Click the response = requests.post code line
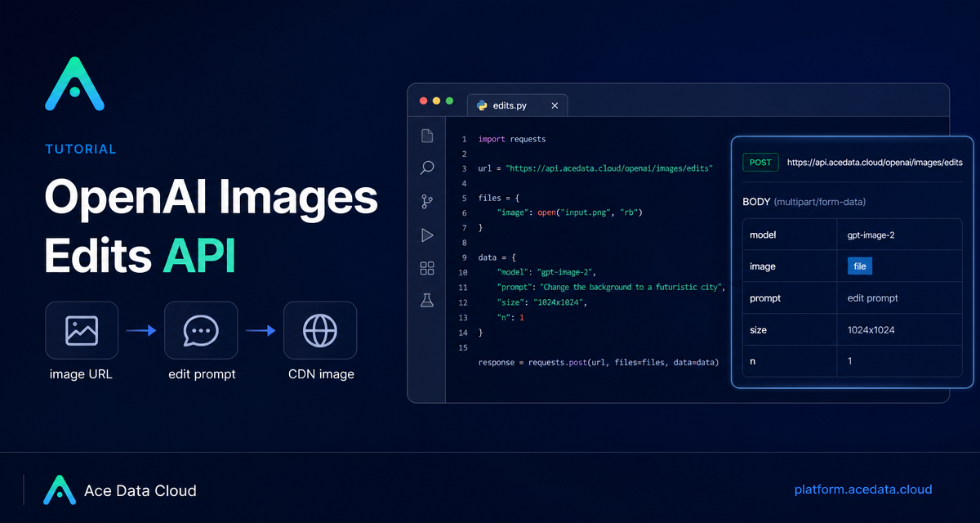 (599, 361)
